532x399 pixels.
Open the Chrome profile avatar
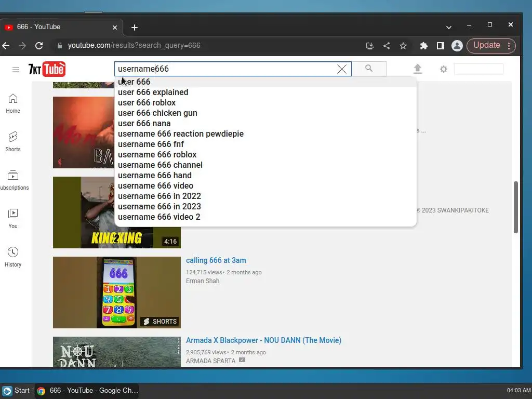pyautogui.click(x=457, y=46)
